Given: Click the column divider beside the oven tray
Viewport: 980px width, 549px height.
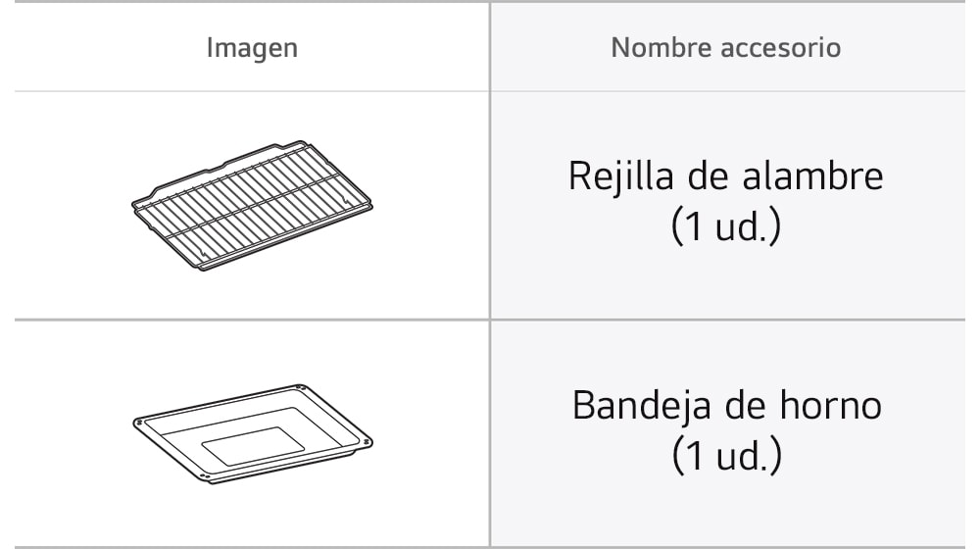Looking at the screenshot, I should (490, 434).
